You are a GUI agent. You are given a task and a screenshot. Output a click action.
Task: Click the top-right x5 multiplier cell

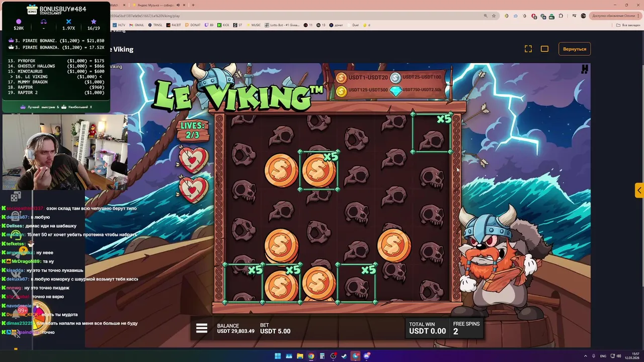432,133
